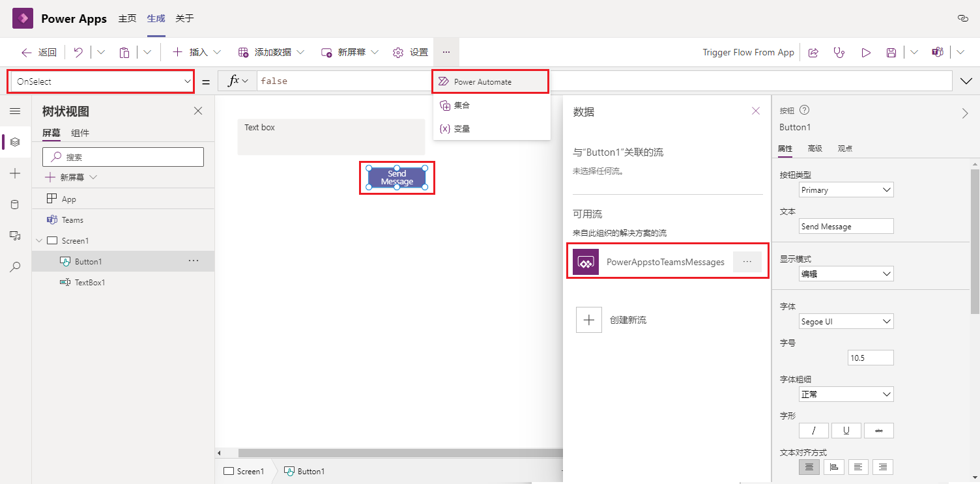Image resolution: width=980 pixels, height=484 pixels.
Task: Click the publish to Teams icon
Action: click(938, 53)
